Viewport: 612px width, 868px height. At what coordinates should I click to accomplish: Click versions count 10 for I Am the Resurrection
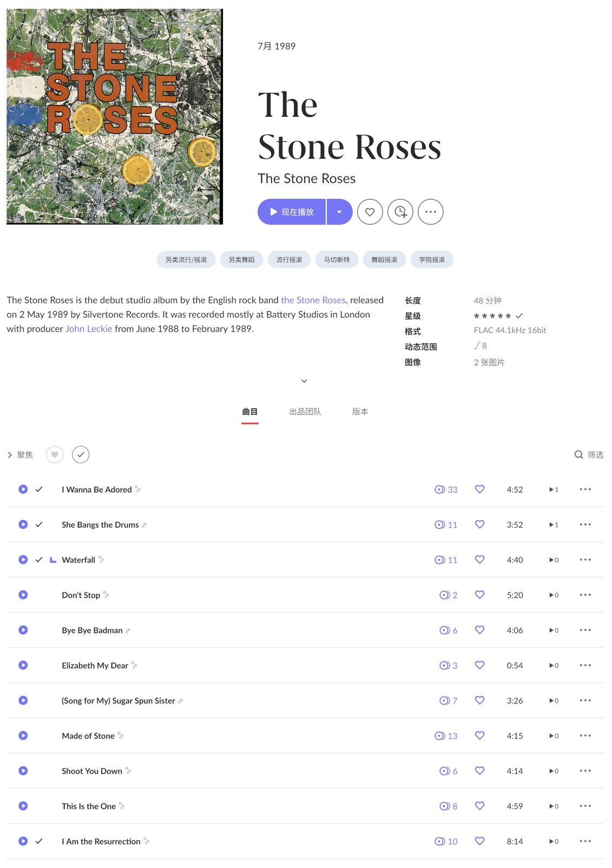[x=446, y=841]
